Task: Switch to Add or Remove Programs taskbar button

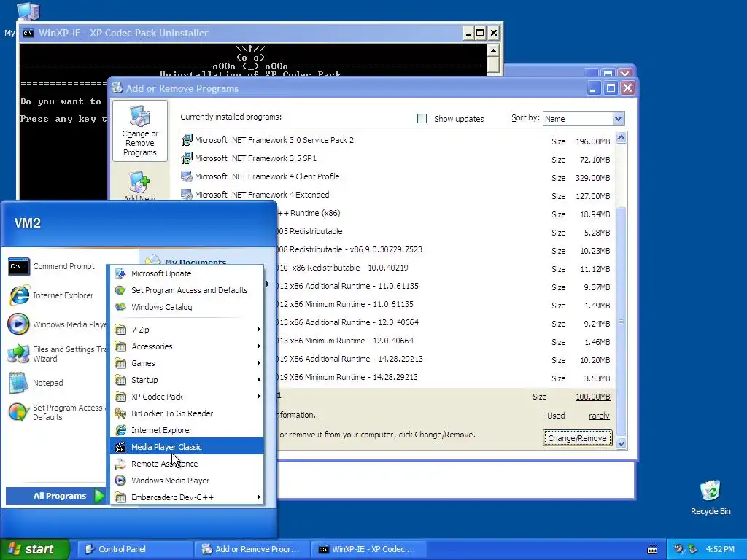Action: [252, 549]
